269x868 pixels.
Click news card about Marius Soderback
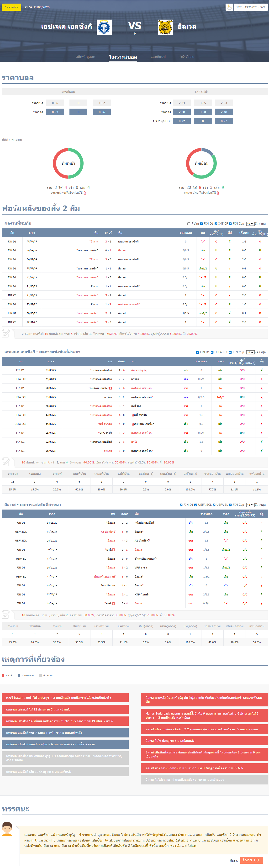click(x=205, y=715)
